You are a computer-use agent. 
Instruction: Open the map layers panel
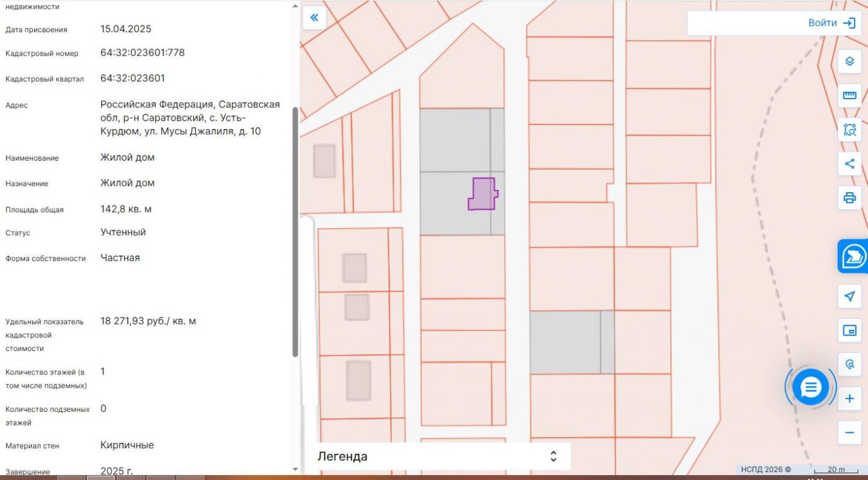coord(849,62)
